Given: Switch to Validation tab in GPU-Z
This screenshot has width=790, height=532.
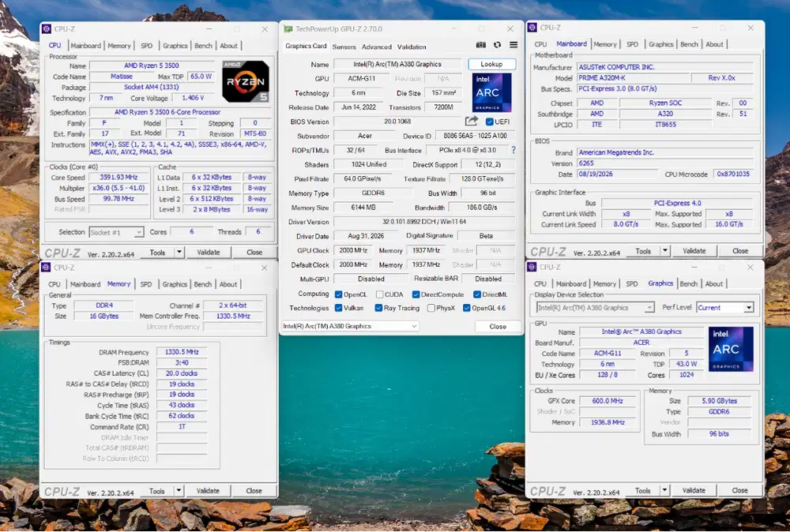Looking at the screenshot, I should tap(412, 47).
